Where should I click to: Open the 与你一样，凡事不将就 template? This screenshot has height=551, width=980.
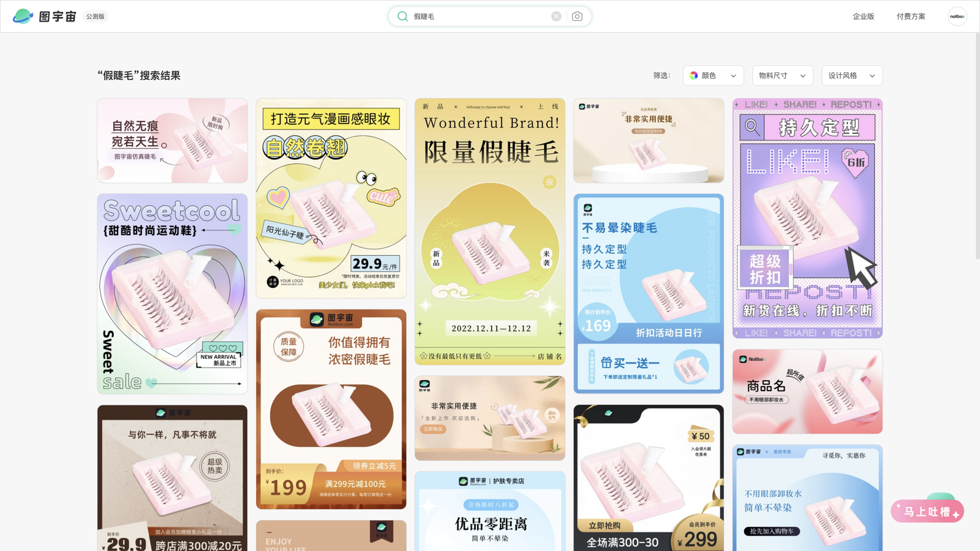[x=172, y=478]
